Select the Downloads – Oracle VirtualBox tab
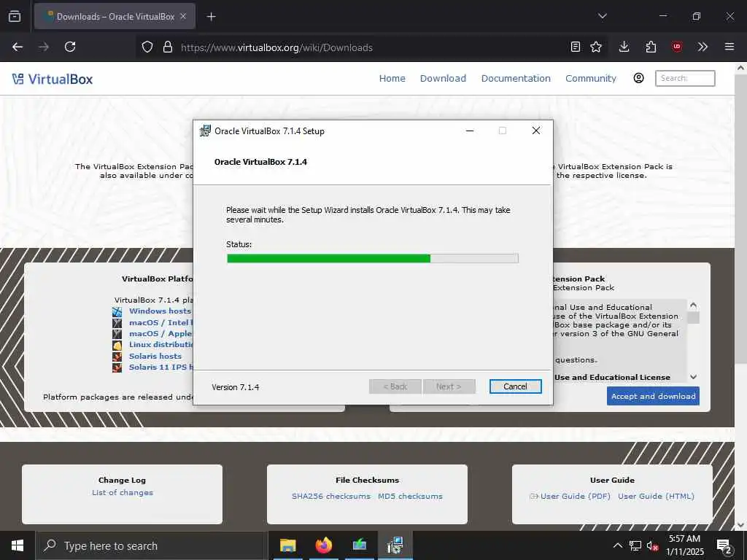The image size is (747, 560). click(115, 16)
